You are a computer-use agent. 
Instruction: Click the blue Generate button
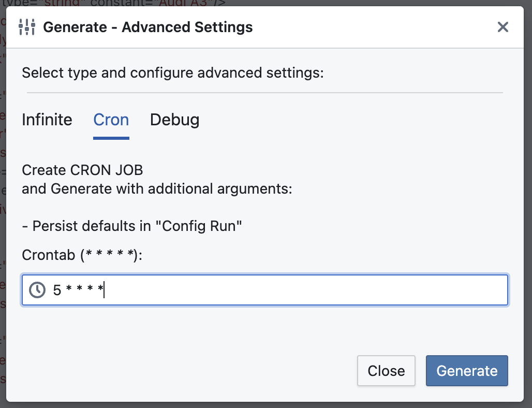tap(467, 371)
